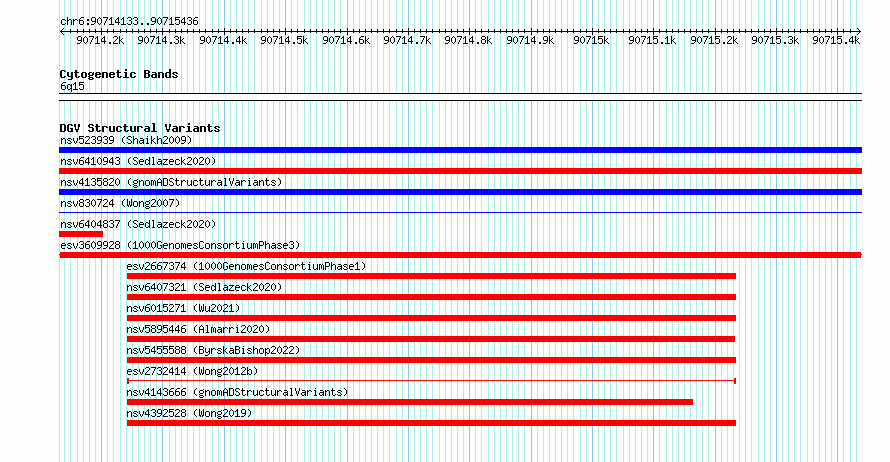Open nsv6410943 (Sedlazeck2020) variant label
This screenshot has height=462, width=890.
pos(138,161)
